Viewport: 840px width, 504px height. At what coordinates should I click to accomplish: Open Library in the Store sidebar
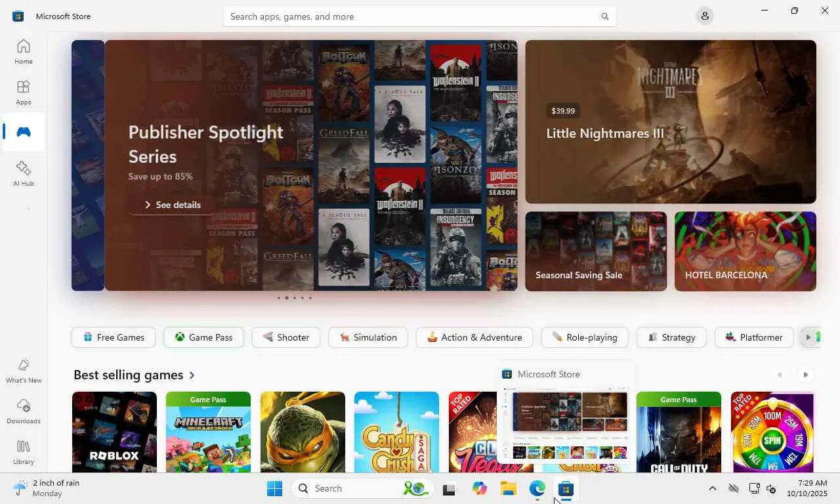(x=24, y=452)
